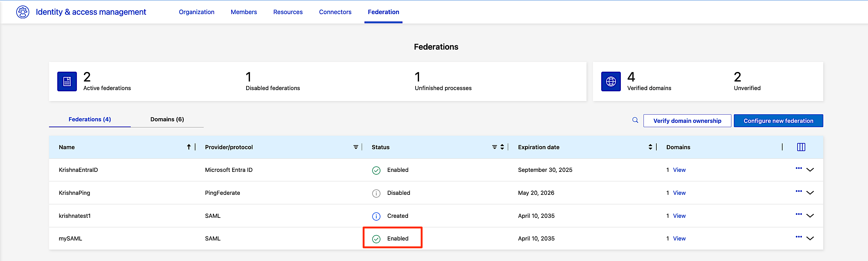Open column chooser icon in table header
This screenshot has width=868, height=261.
click(x=801, y=147)
